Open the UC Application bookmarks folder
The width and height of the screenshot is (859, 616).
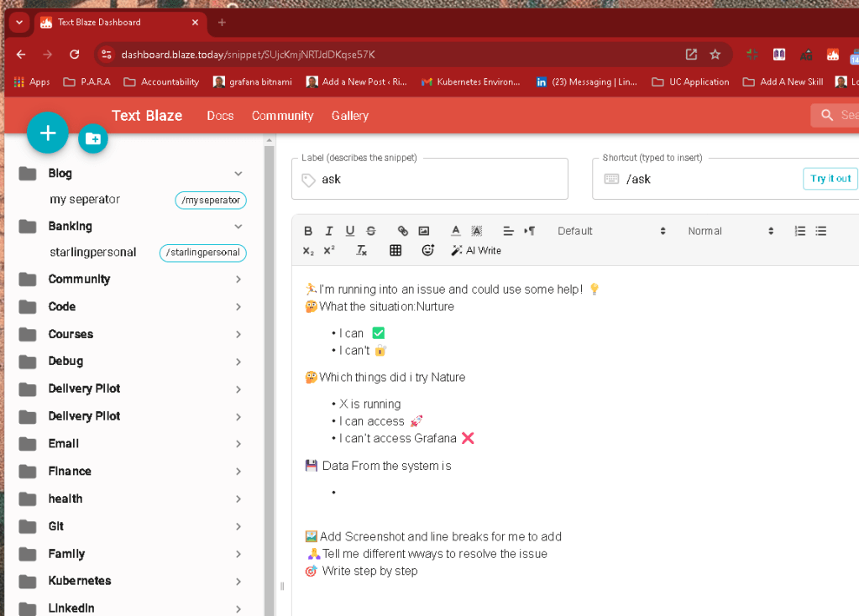coord(691,82)
